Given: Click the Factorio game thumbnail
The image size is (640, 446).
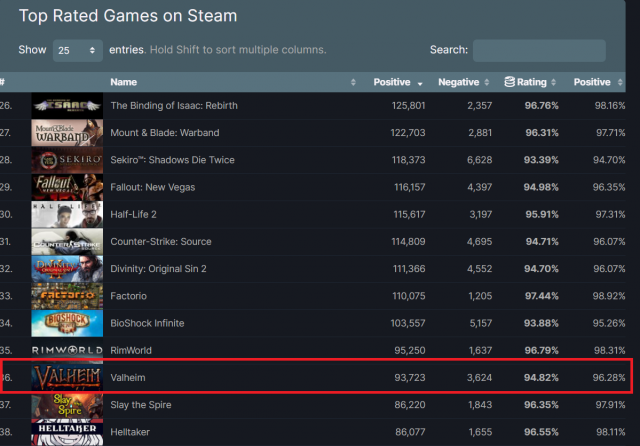Looking at the screenshot, I should 67,296.
